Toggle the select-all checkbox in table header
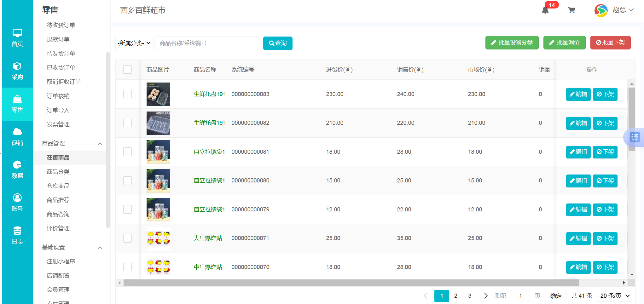 pos(127,69)
